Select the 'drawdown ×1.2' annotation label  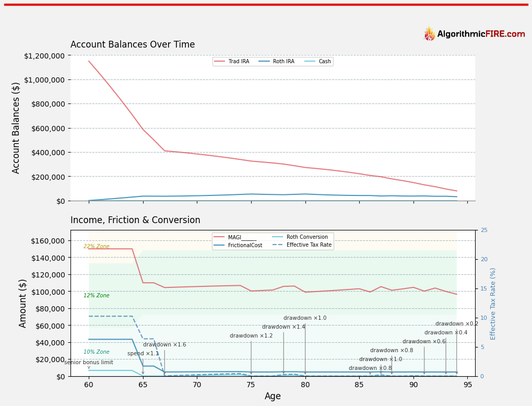pyautogui.click(x=251, y=336)
